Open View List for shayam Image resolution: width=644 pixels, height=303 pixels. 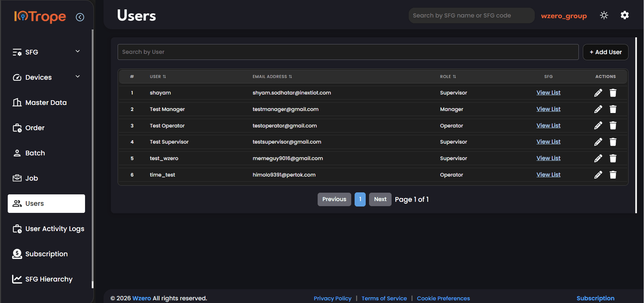pos(548,92)
